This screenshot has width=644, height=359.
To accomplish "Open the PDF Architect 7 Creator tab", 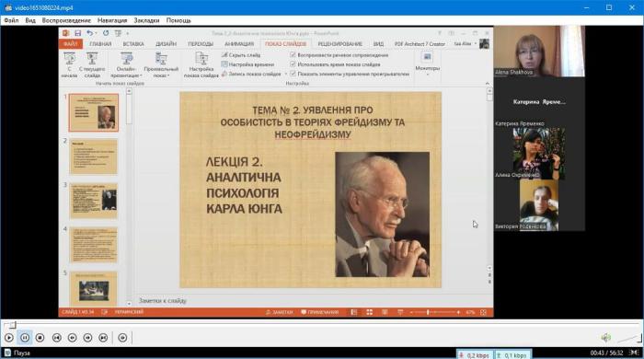I will 420,44.
